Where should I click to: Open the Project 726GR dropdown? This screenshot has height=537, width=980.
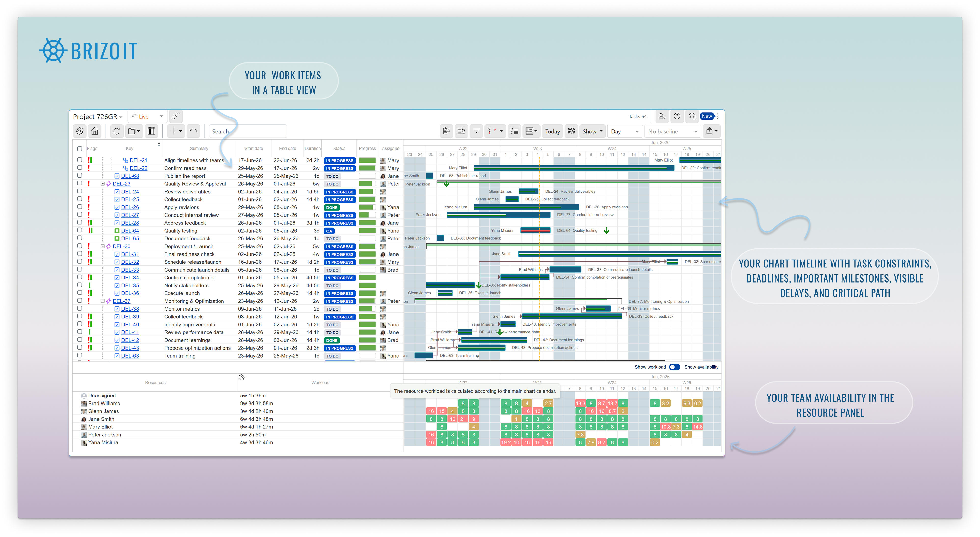[98, 117]
